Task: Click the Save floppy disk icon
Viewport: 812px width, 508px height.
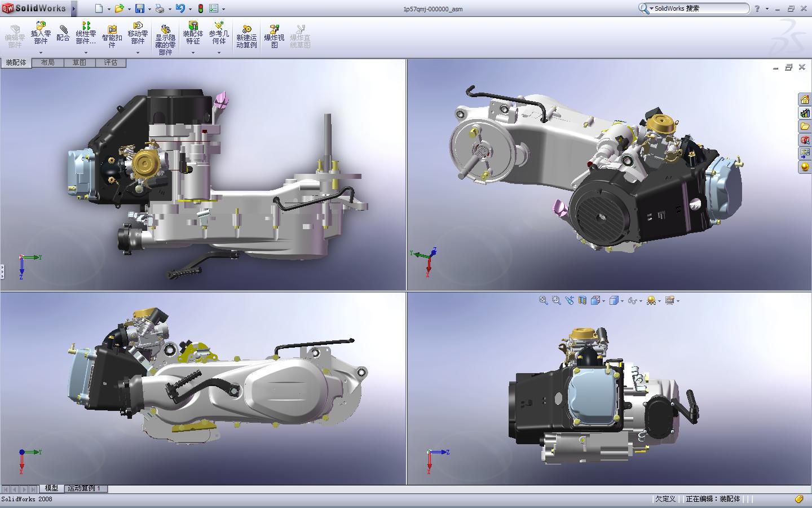Action: coord(140,8)
